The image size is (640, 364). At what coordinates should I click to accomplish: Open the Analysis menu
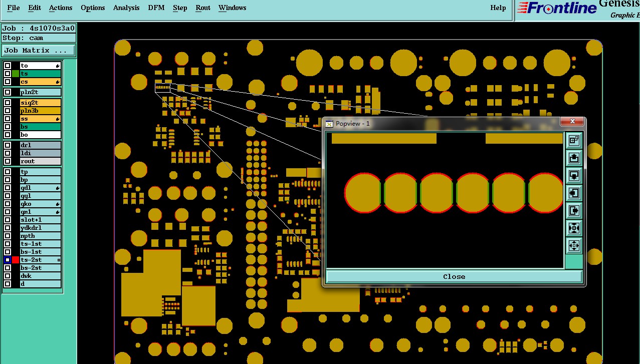[126, 8]
